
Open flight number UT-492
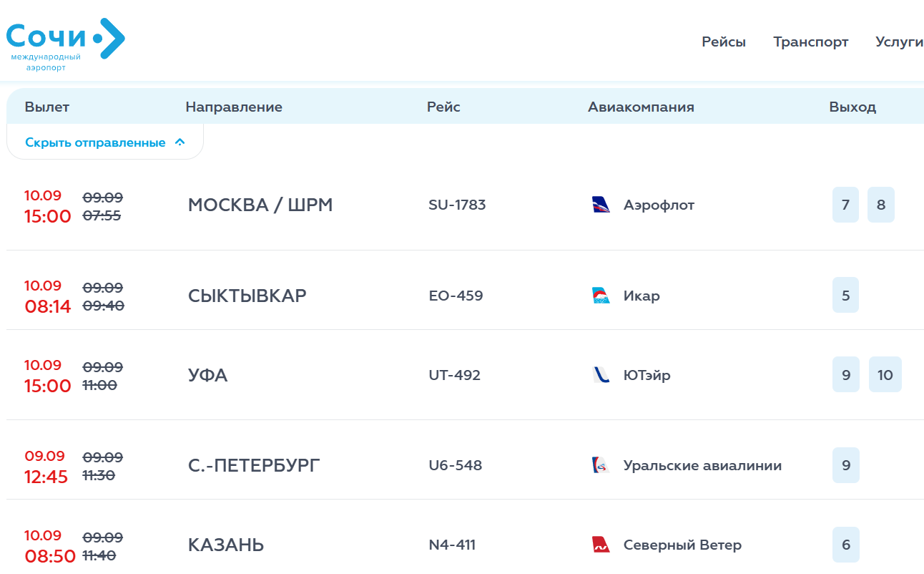click(455, 375)
